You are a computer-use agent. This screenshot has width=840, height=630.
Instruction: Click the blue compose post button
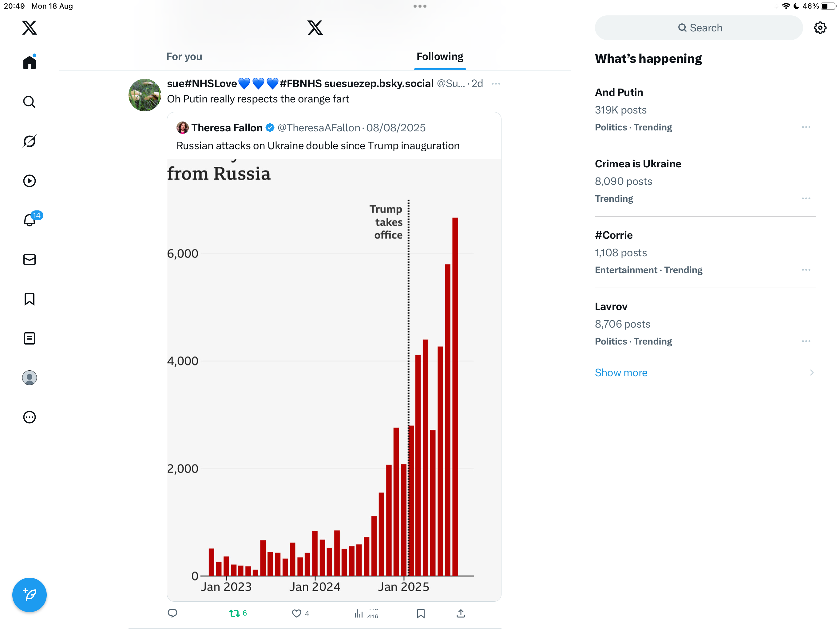click(x=29, y=595)
